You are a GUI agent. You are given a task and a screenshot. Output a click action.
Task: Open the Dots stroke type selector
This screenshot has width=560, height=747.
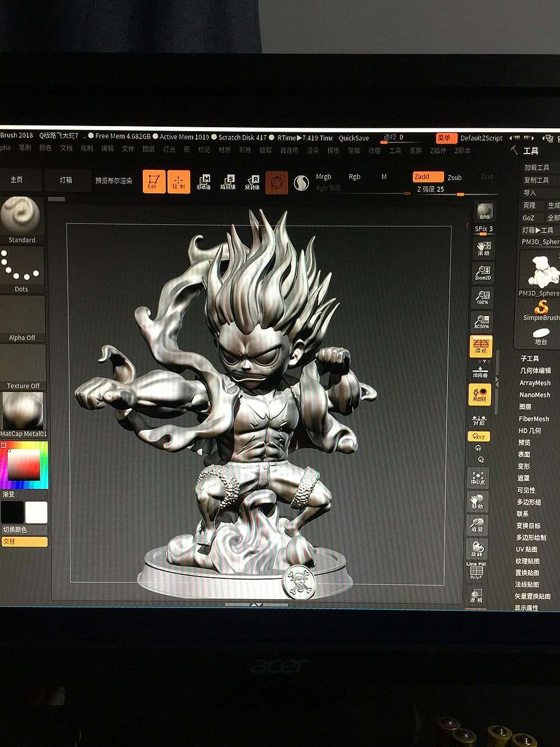(22, 270)
